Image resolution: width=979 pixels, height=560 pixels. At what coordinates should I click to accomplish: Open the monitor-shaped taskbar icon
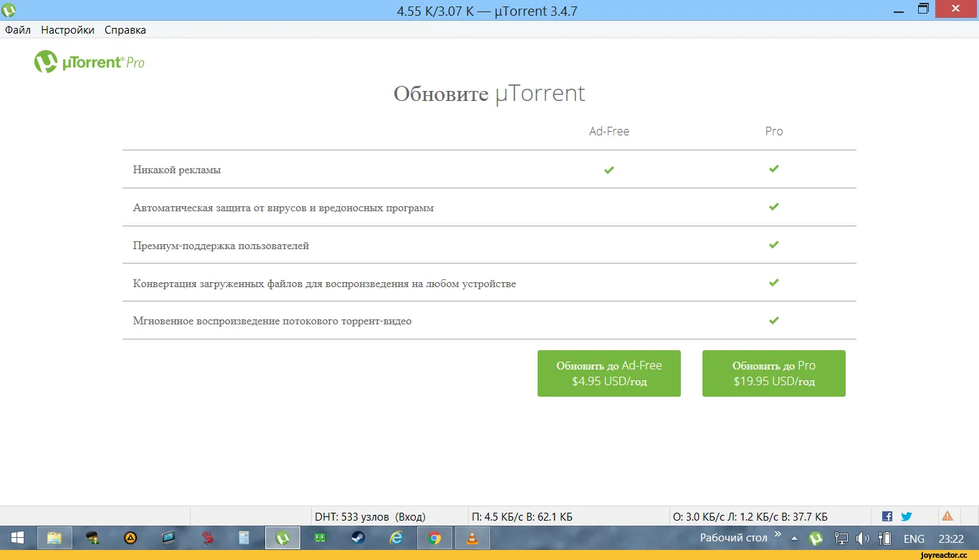[x=168, y=538]
